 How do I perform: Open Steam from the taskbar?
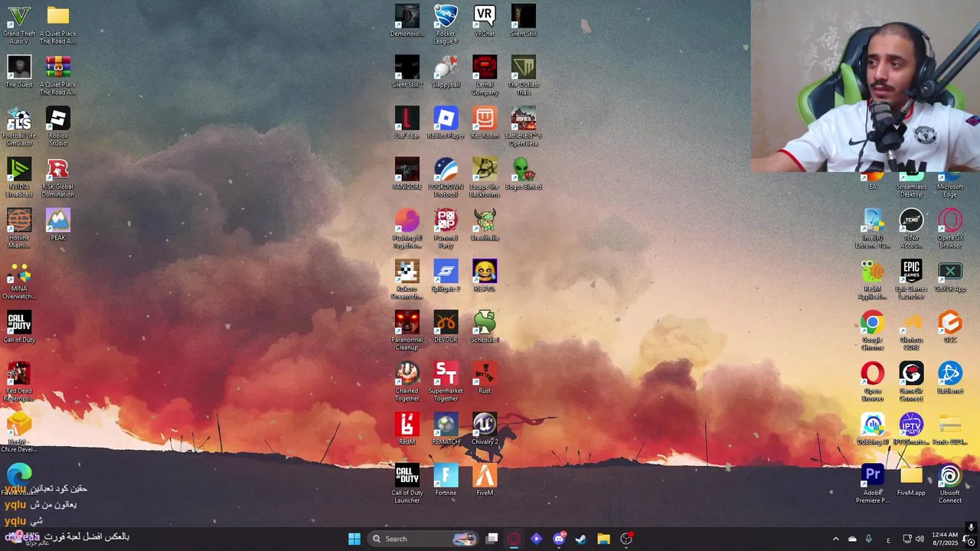pos(581,539)
